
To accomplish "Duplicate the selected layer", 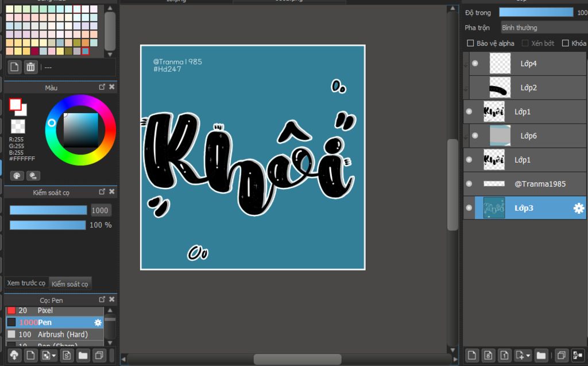I will 562,355.
